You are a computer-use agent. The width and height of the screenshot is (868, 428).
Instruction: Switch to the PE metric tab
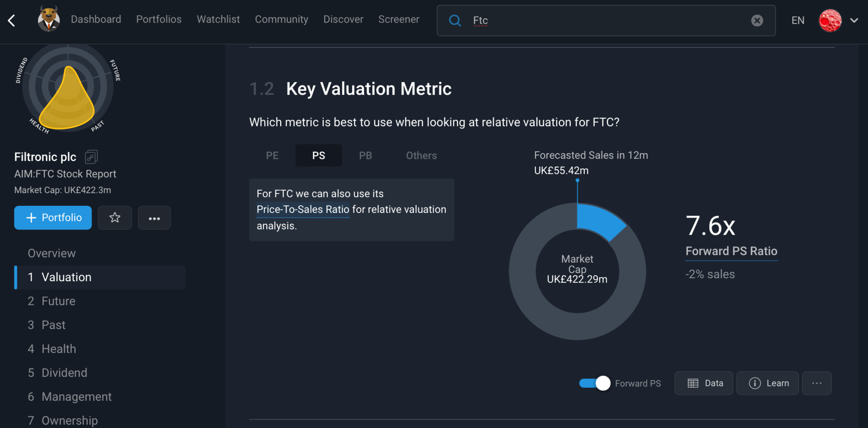point(272,155)
